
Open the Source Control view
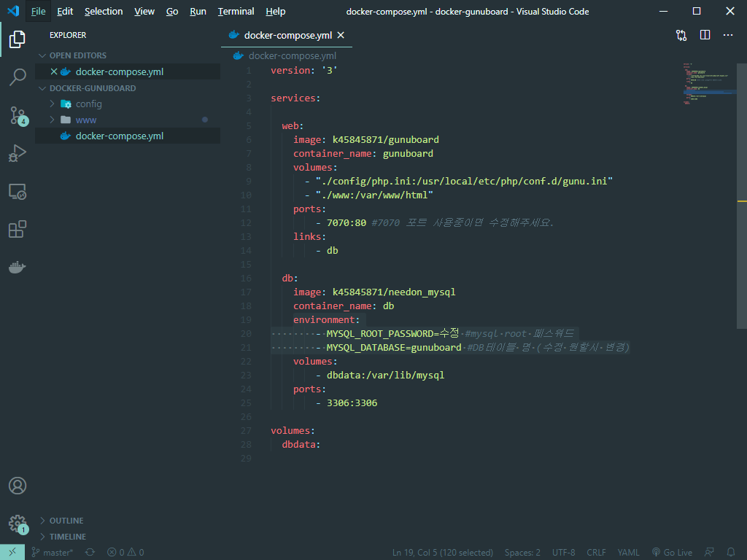(18, 115)
